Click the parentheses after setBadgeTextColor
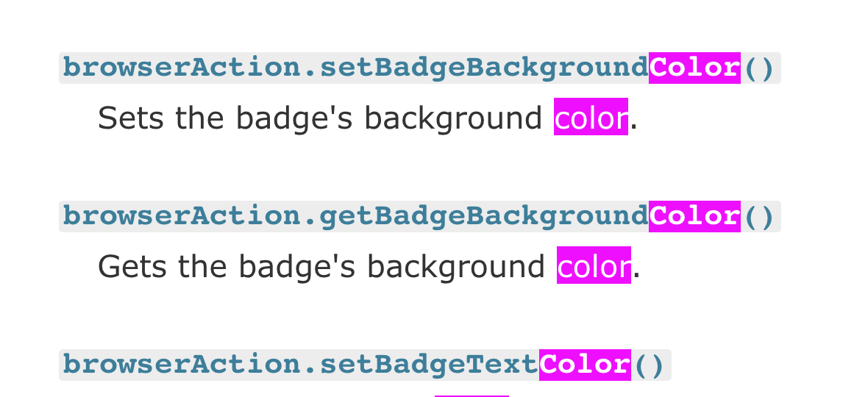The height and width of the screenshot is (397, 868). (650, 365)
